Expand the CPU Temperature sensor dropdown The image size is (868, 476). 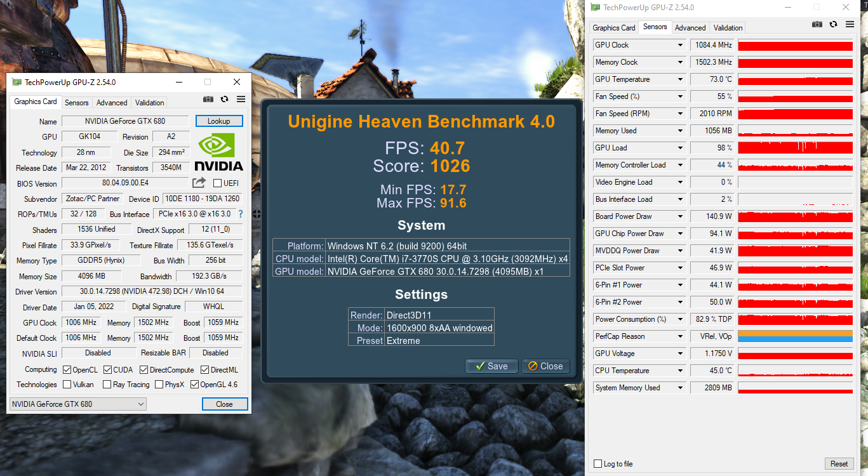(681, 371)
